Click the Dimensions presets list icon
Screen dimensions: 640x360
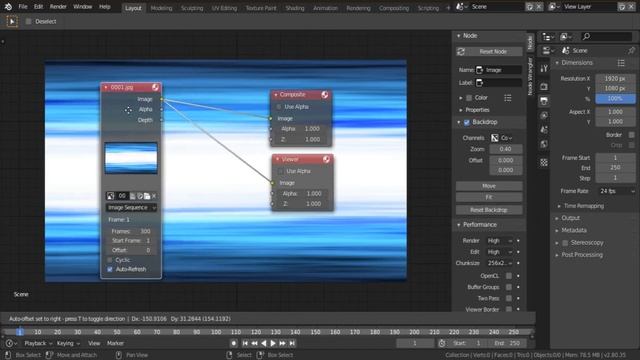(x=621, y=63)
